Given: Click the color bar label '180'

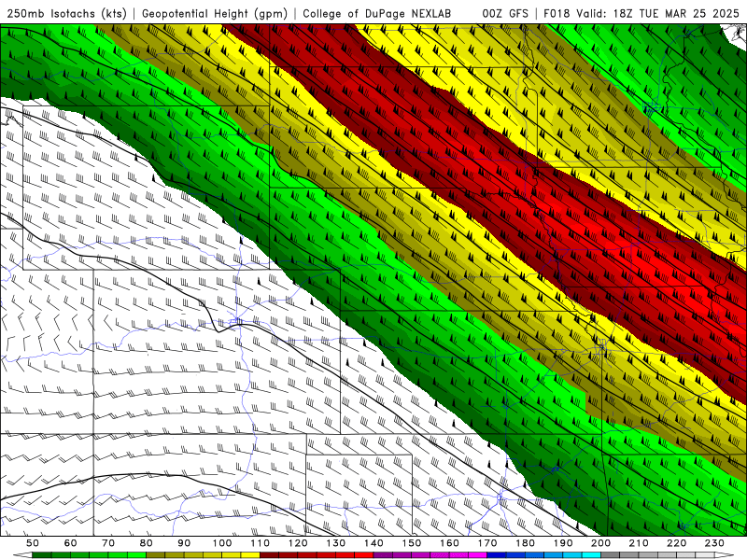Looking at the screenshot, I should 525,543.
